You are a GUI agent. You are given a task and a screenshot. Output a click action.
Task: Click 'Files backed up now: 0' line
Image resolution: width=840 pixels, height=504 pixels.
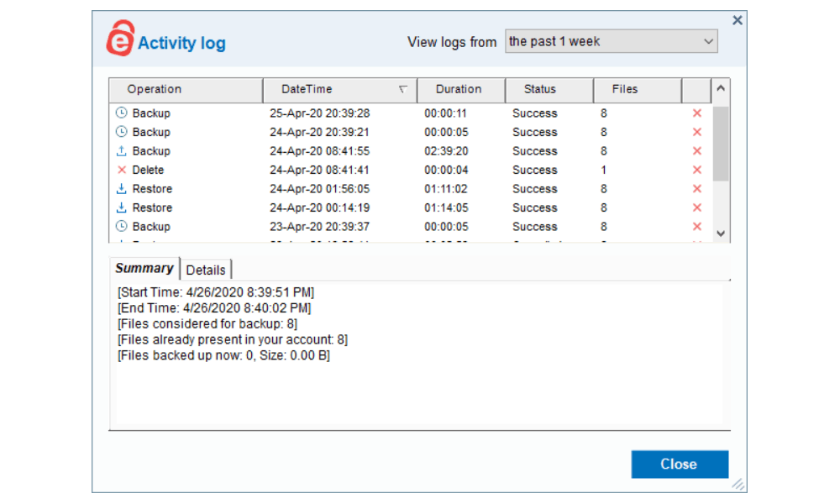click(x=224, y=355)
